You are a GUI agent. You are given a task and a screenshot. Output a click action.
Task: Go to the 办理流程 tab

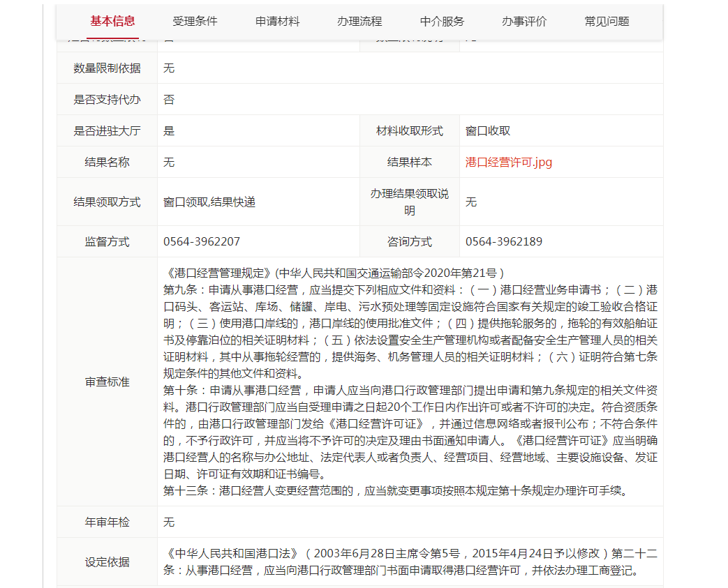pyautogui.click(x=359, y=22)
